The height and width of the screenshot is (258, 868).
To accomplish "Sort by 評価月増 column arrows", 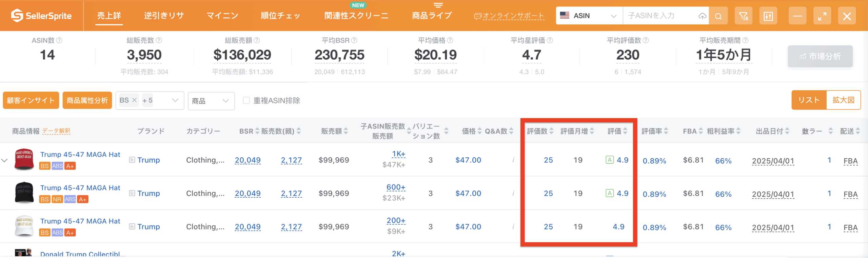I will pos(592,131).
